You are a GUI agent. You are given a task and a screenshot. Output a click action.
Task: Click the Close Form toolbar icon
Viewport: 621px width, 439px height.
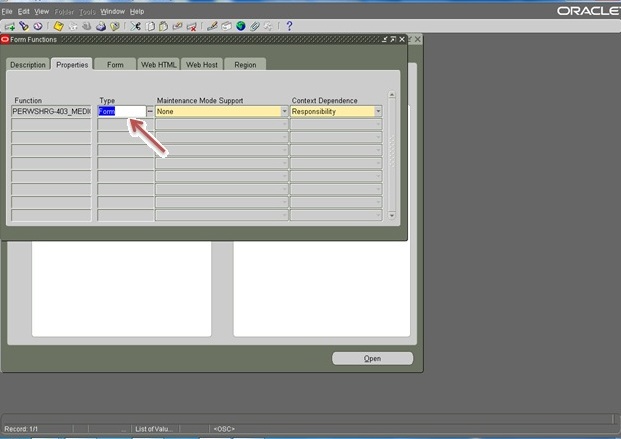pos(115,27)
